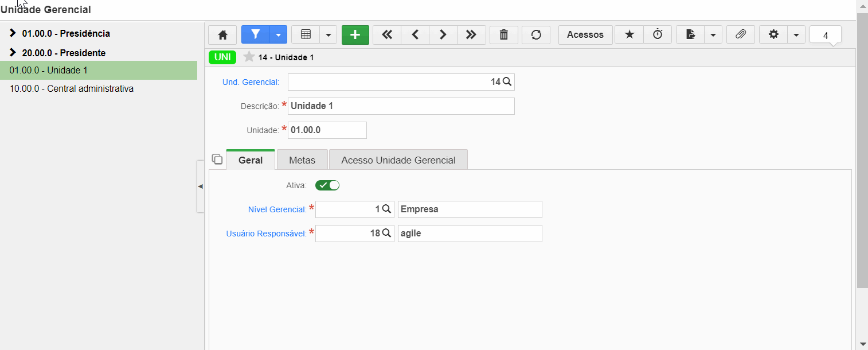Go to the next record
Viewport: 868px width, 350px height.
click(x=443, y=35)
